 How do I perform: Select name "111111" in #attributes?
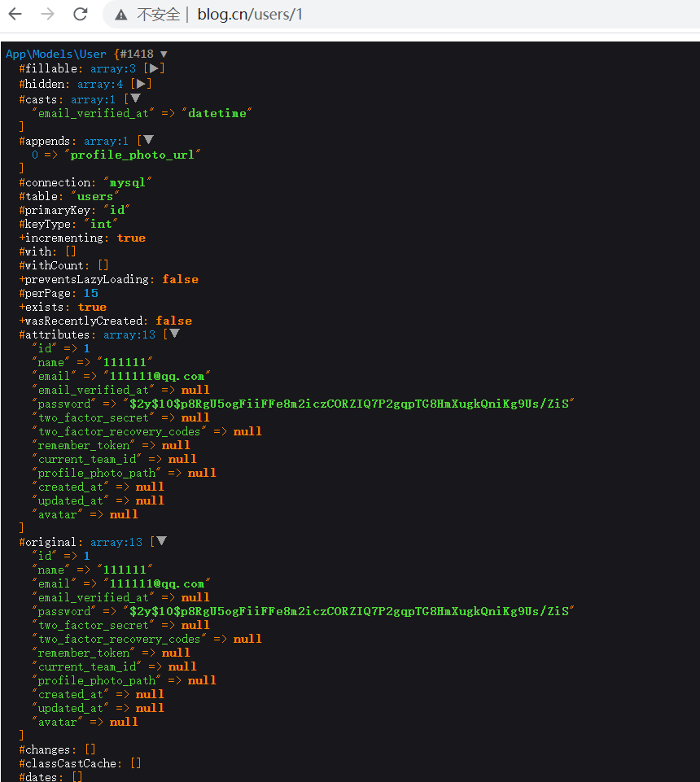[x=125, y=362]
